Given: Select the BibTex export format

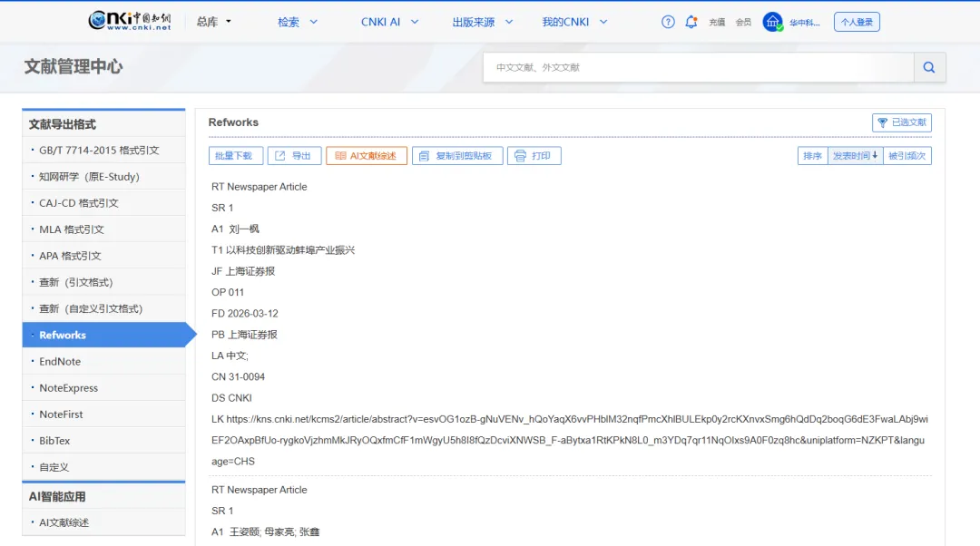Looking at the screenshot, I should pyautogui.click(x=103, y=441).
